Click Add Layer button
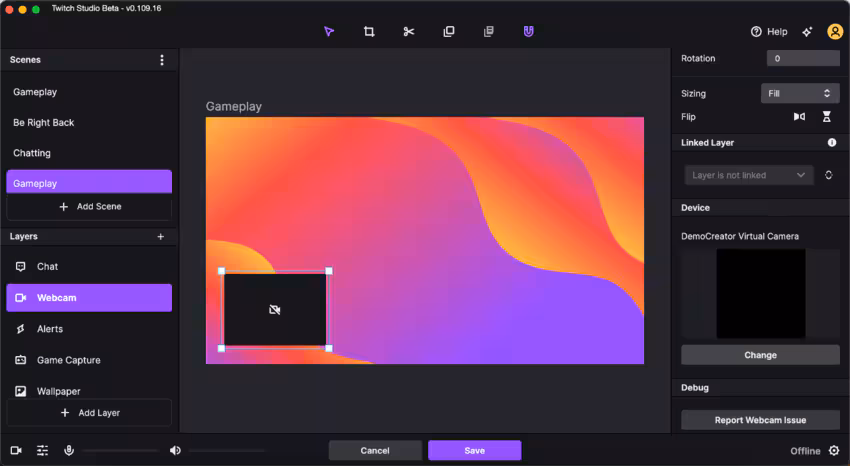The width and height of the screenshot is (850, 466). (x=89, y=413)
